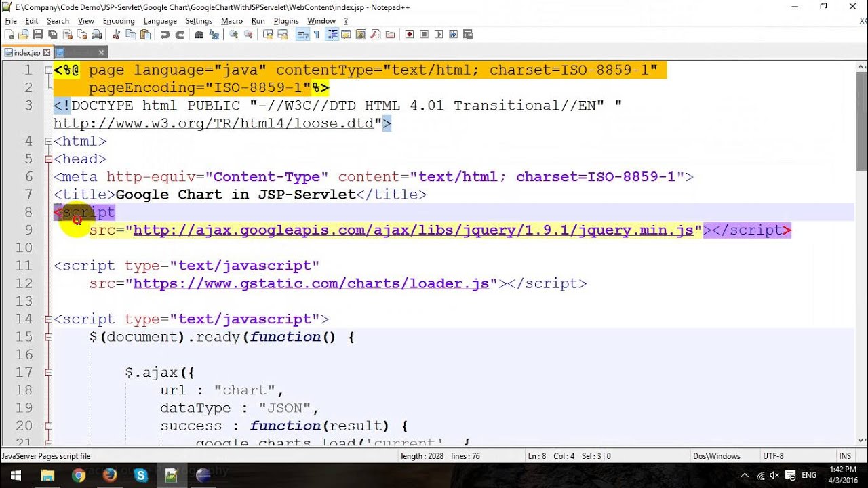This screenshot has width=868, height=488.
Task: Toggle Word Wrap in the toolbar
Action: pos(303,35)
